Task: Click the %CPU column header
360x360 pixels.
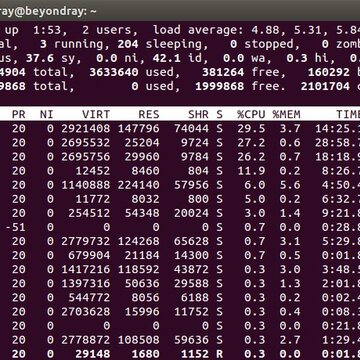Action: click(x=251, y=115)
